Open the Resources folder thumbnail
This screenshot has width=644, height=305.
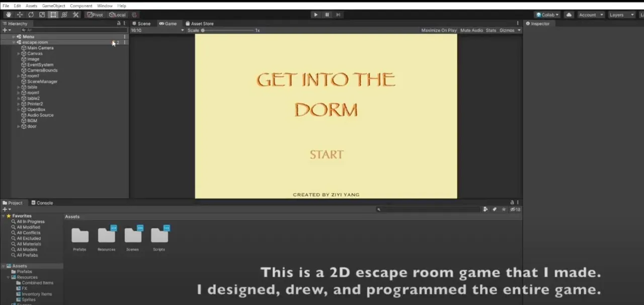point(106,236)
